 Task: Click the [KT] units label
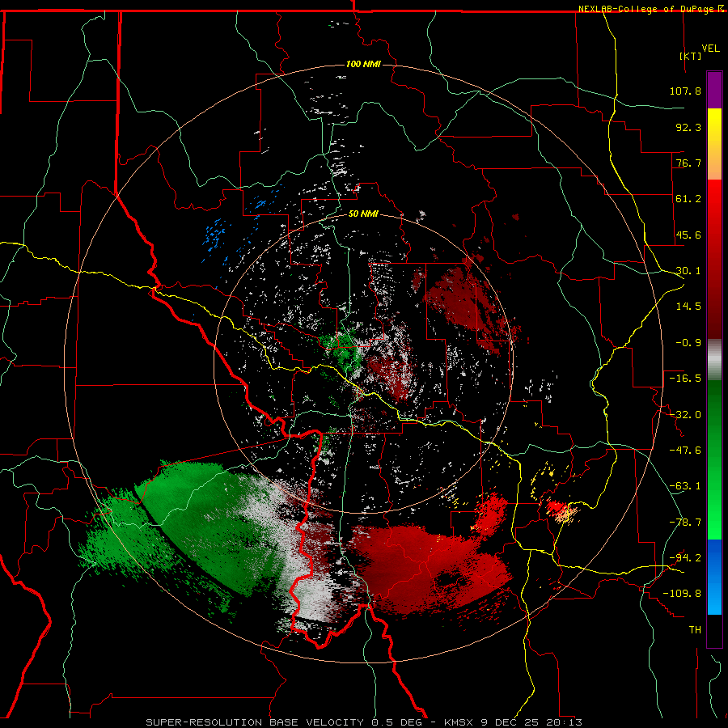[x=691, y=56]
